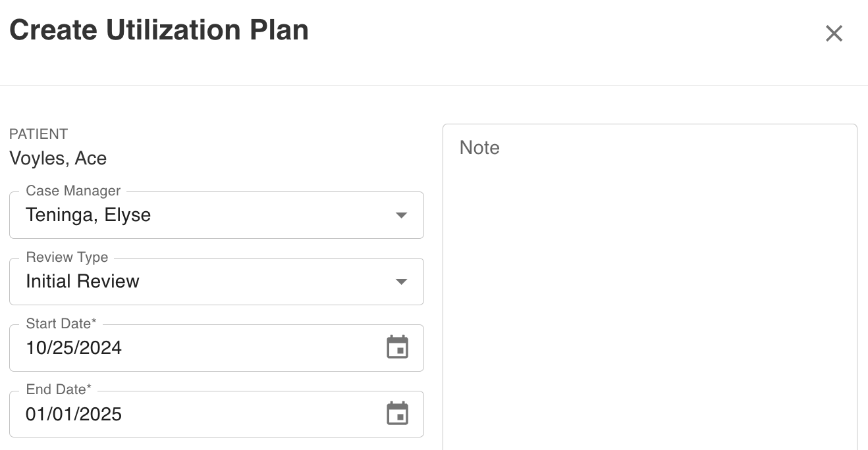
Task: Choose the Initial Review value text
Action: coord(82,282)
